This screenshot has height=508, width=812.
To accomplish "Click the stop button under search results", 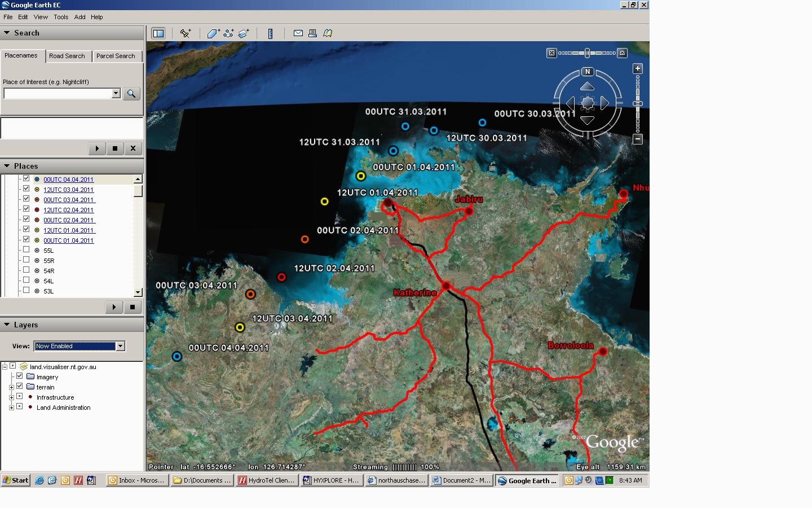I will (115, 148).
